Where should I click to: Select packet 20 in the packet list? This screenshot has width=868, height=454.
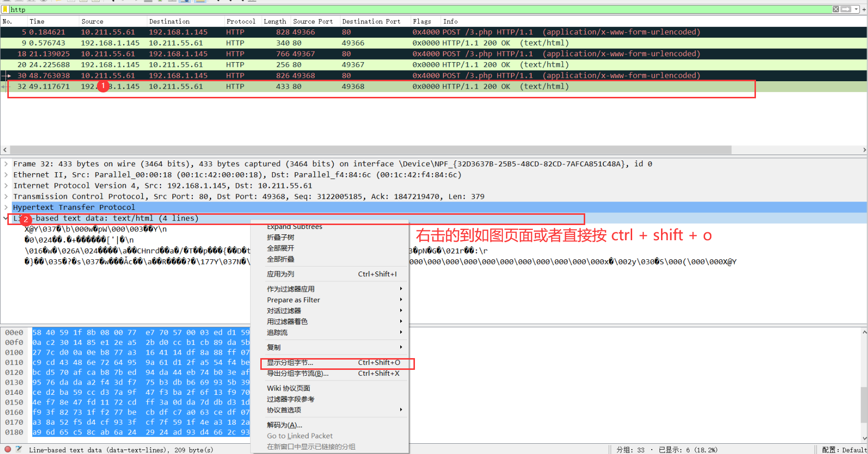(x=434, y=65)
